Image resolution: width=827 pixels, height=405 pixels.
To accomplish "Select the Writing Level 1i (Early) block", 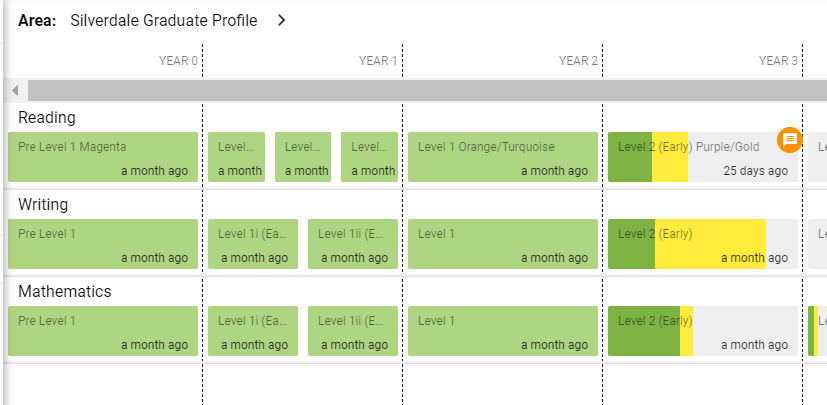I will 253,244.
